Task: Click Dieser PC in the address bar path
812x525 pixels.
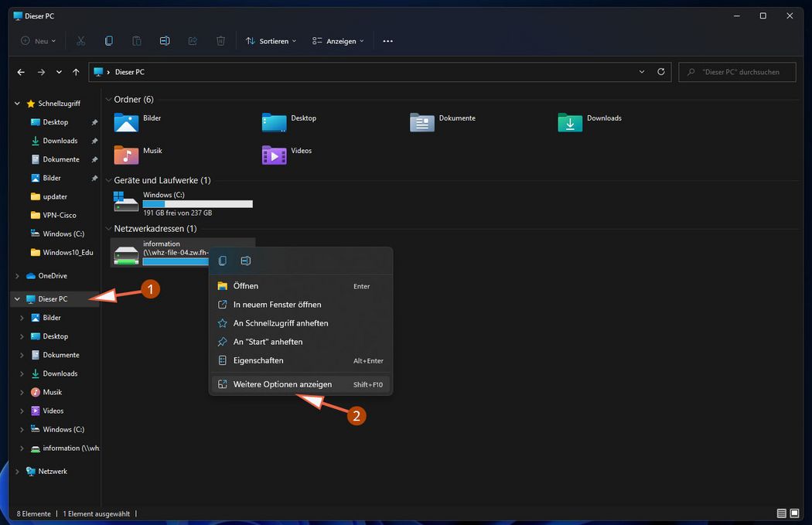Action: coord(129,72)
